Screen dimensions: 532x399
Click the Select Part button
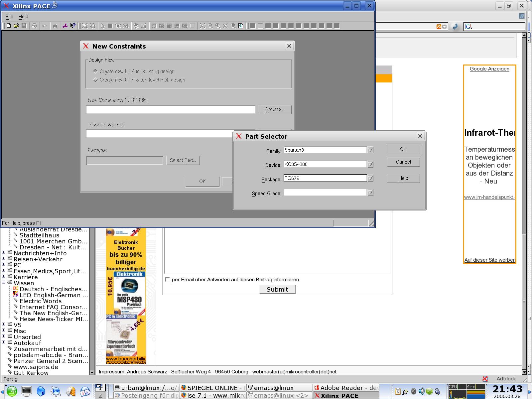(183, 160)
